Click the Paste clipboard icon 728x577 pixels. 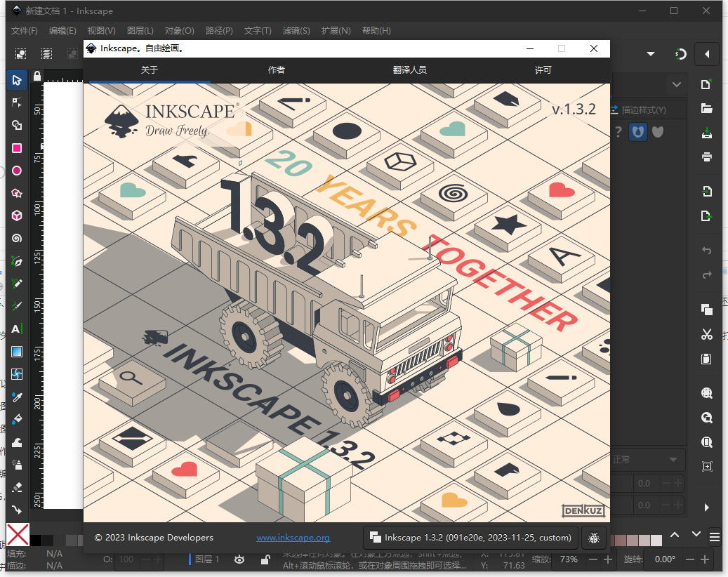(707, 359)
